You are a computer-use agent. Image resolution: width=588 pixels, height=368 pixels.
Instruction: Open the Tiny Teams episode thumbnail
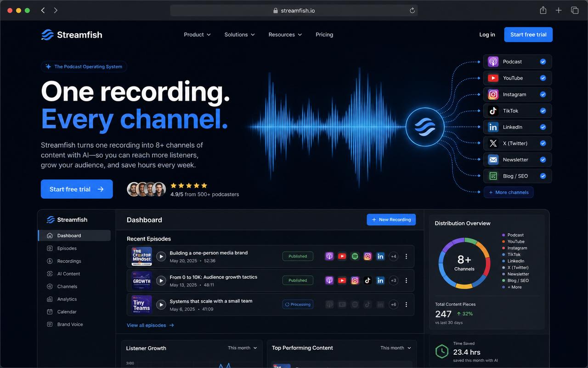point(141,305)
